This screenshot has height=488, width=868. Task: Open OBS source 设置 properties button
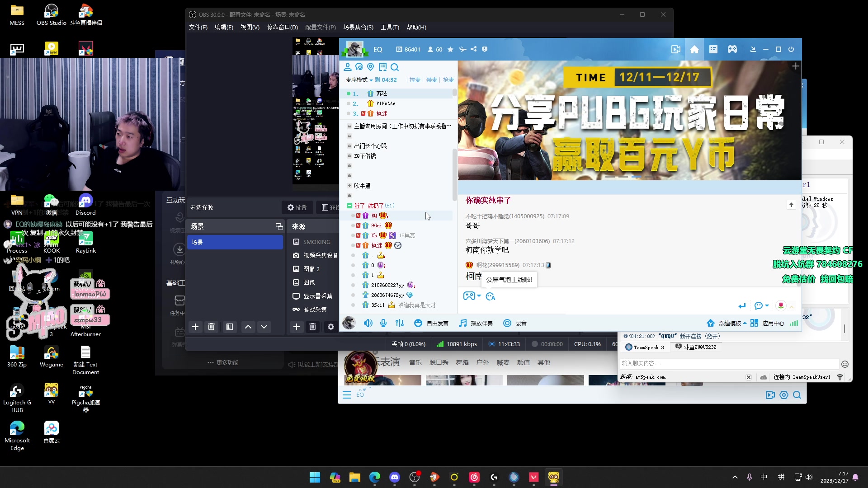coord(297,207)
